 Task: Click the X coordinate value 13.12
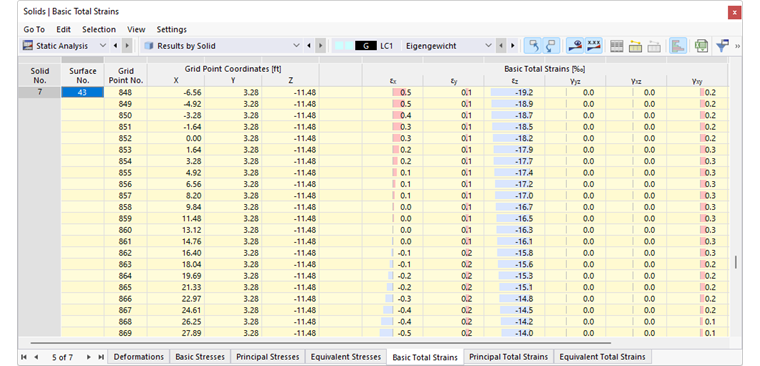coord(175,230)
